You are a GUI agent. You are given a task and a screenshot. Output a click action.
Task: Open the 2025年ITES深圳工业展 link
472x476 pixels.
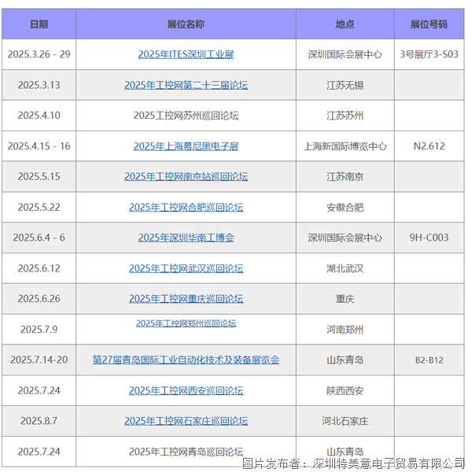coord(186,54)
